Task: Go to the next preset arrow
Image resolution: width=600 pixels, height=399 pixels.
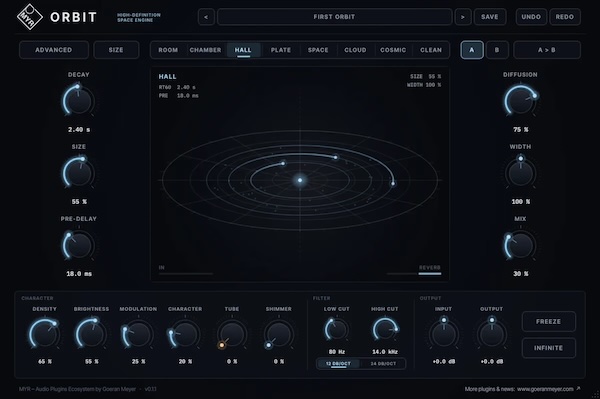Action: coord(463,17)
